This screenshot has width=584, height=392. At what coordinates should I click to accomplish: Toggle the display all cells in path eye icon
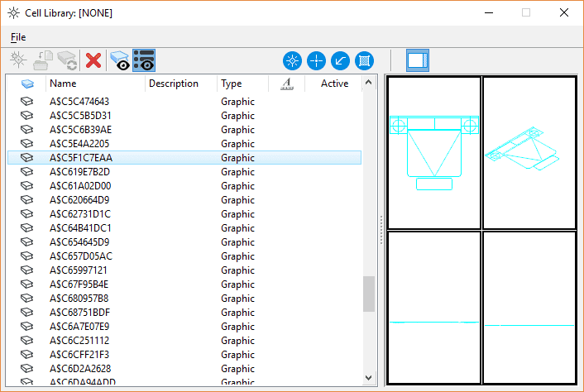(120, 60)
